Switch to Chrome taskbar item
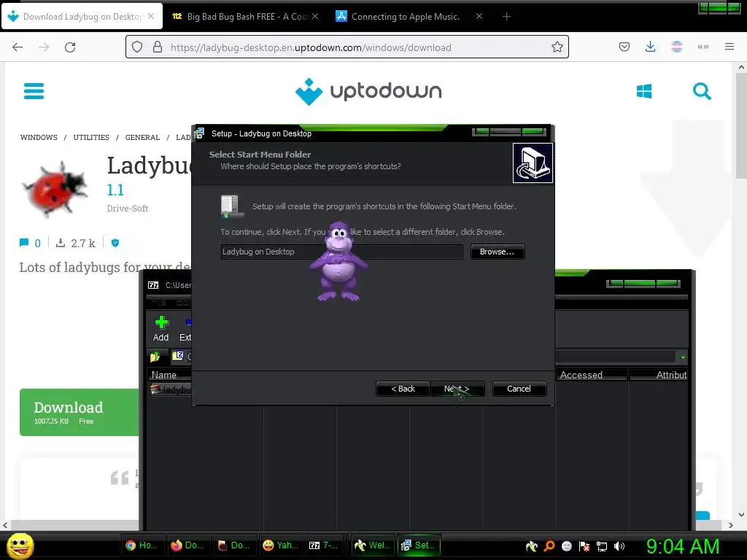 [x=142, y=545]
